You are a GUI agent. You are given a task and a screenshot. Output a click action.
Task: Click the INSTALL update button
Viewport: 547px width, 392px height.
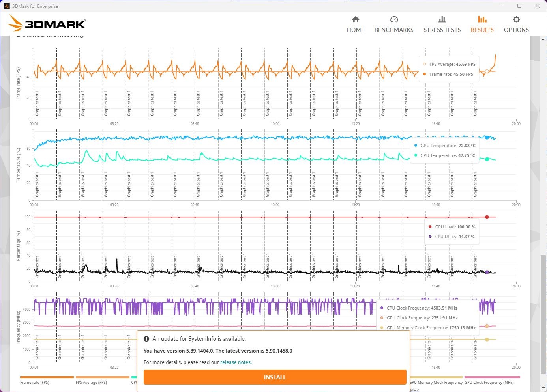[x=275, y=377]
